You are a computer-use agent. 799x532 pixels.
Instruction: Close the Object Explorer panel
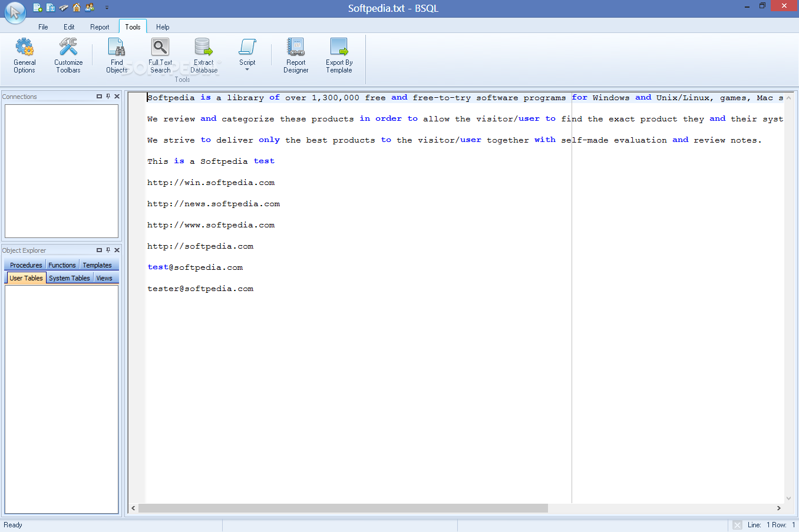(117, 250)
